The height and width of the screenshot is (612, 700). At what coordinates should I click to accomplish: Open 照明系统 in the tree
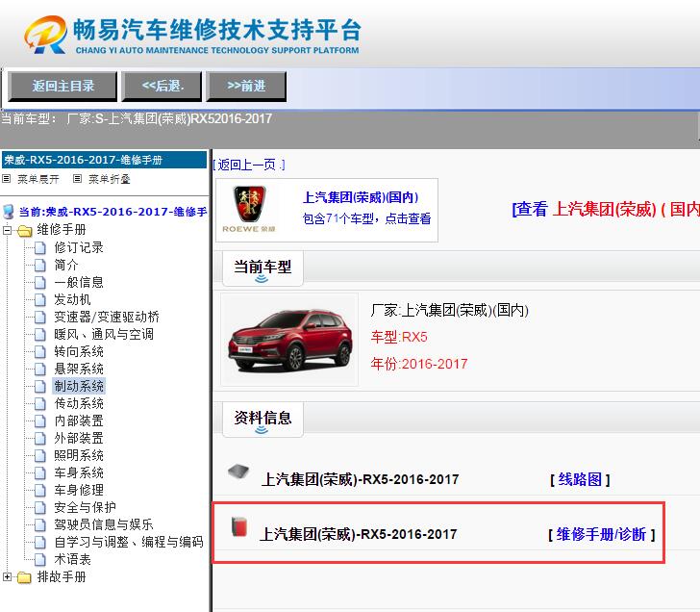[79, 455]
